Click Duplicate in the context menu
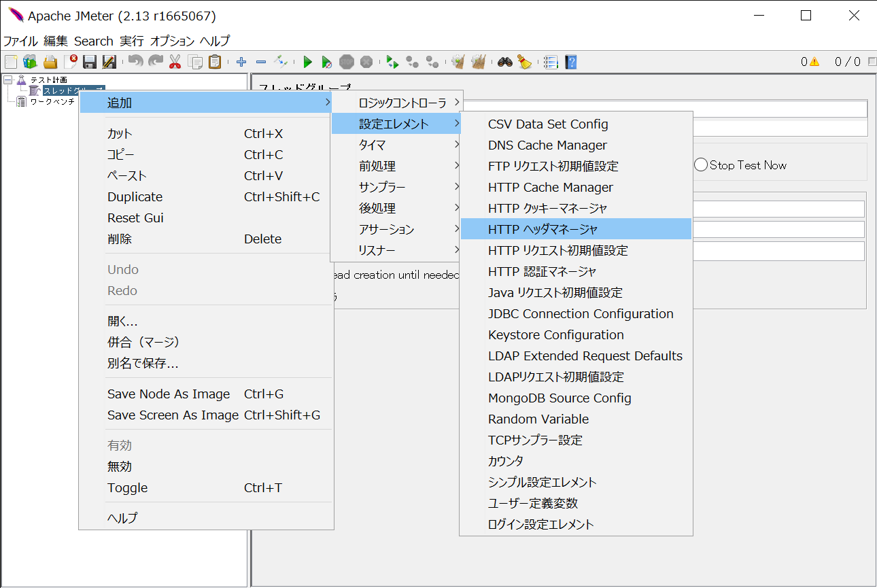This screenshot has height=588, width=877. click(135, 196)
